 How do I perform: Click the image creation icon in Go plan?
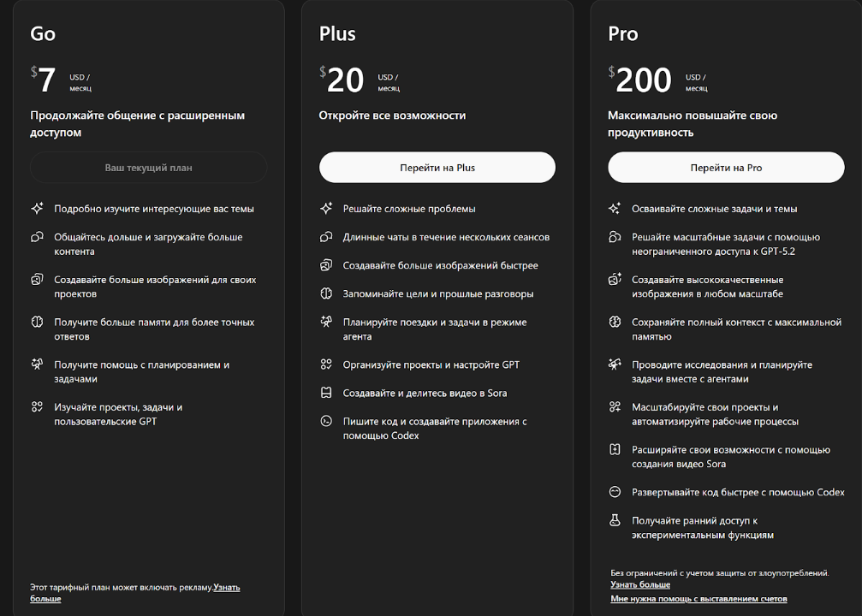pyautogui.click(x=37, y=280)
